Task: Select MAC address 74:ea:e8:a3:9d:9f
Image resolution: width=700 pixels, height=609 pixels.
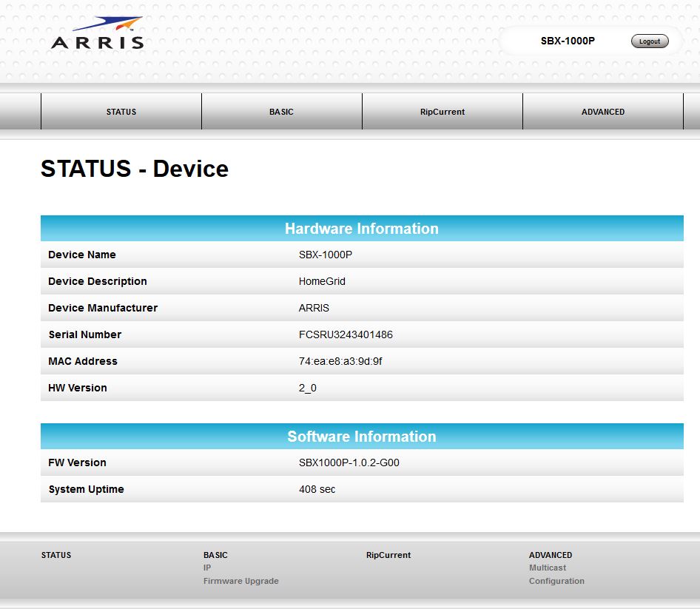Action: tap(340, 361)
